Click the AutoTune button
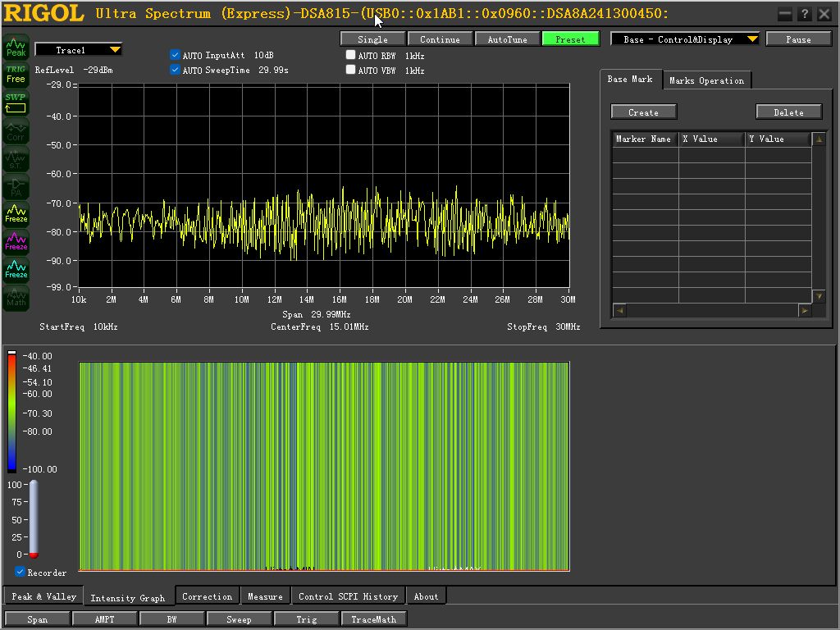The width and height of the screenshot is (840, 630). point(507,39)
